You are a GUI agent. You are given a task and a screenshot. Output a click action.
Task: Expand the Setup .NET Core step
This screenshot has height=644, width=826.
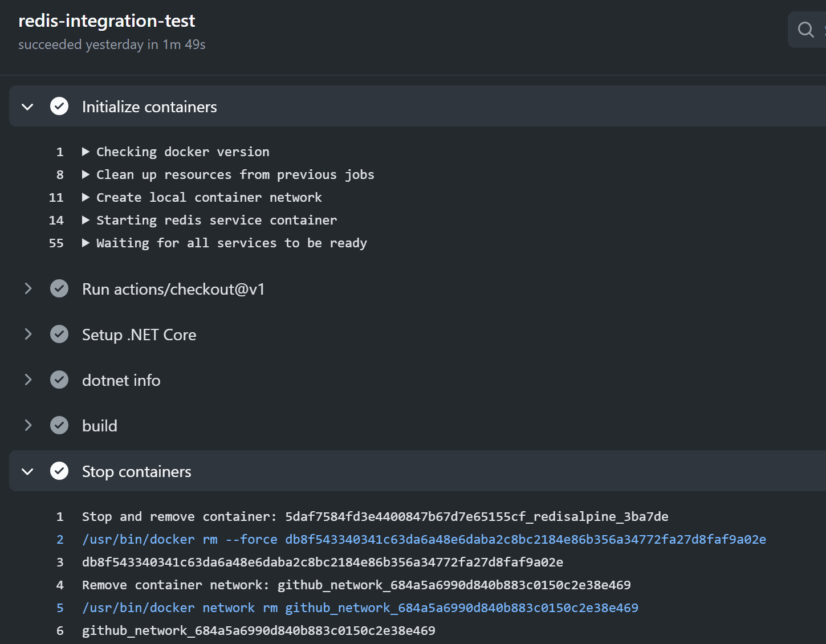(27, 335)
